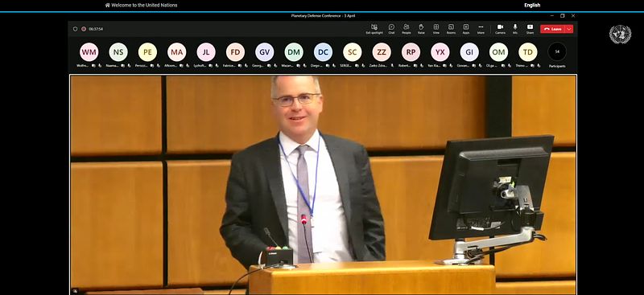
Task: Select the English language option
Action: pyautogui.click(x=532, y=6)
